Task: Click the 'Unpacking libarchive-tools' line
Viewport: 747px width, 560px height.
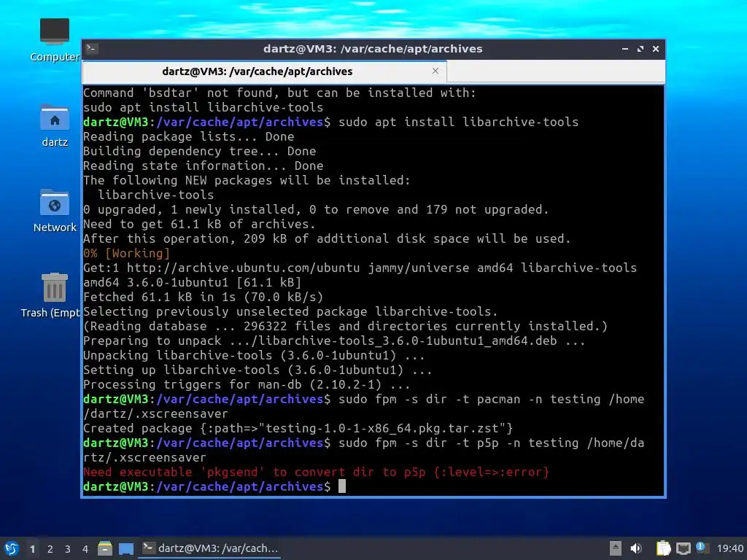Action: pos(254,355)
